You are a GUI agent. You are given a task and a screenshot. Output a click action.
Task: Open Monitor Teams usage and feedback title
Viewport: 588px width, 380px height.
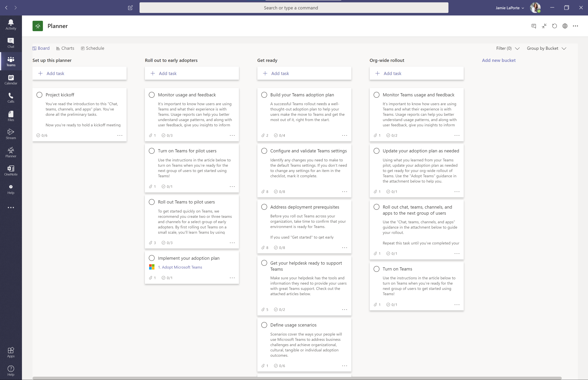[418, 95]
